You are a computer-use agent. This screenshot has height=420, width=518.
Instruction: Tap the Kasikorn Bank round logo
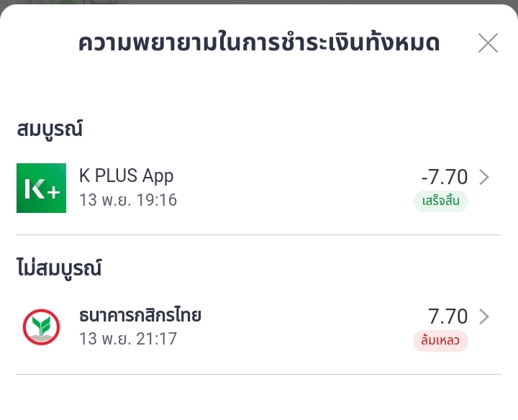tap(41, 327)
